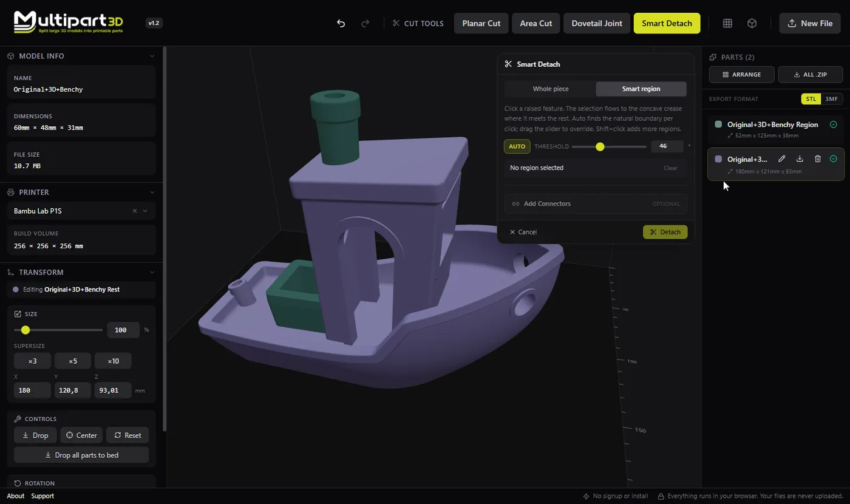Click the green check on the 180mm part
The width and height of the screenshot is (850, 504).
(834, 159)
